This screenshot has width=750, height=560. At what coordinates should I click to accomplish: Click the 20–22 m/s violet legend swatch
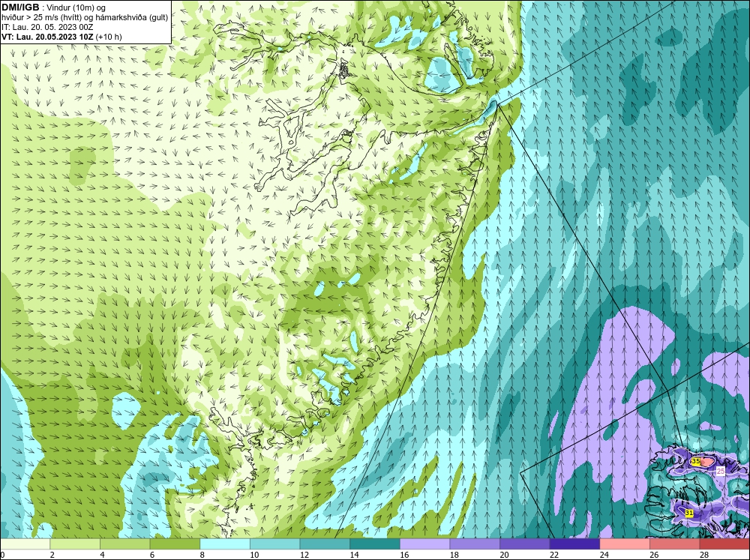[x=525, y=544]
